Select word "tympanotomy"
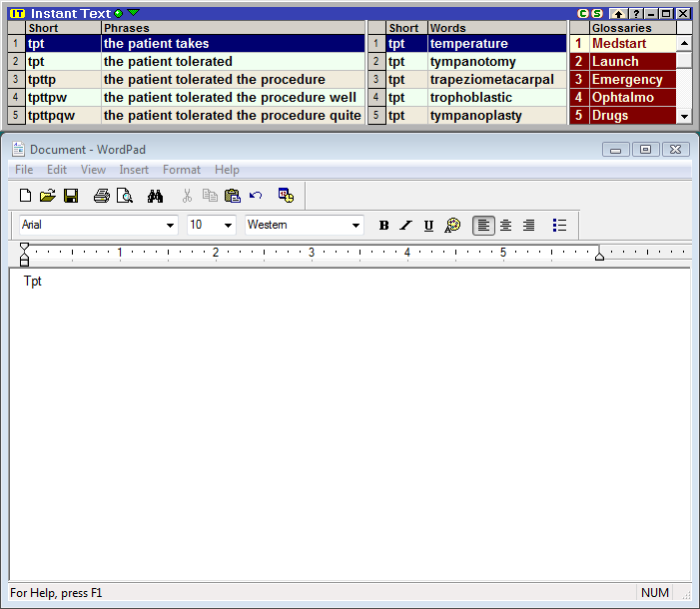This screenshot has width=700, height=609. point(497,61)
